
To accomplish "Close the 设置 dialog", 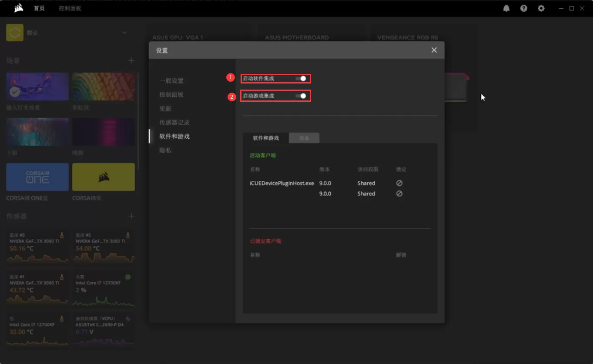I will point(434,50).
